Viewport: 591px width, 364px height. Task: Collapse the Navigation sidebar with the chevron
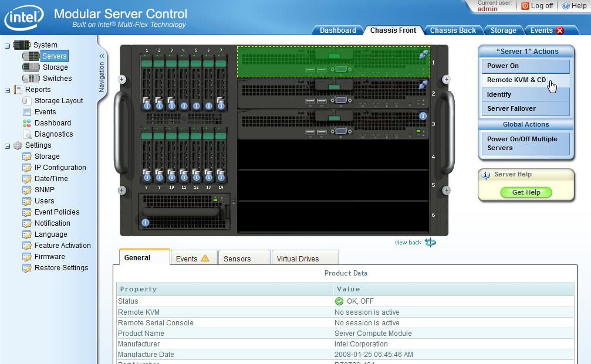click(101, 56)
